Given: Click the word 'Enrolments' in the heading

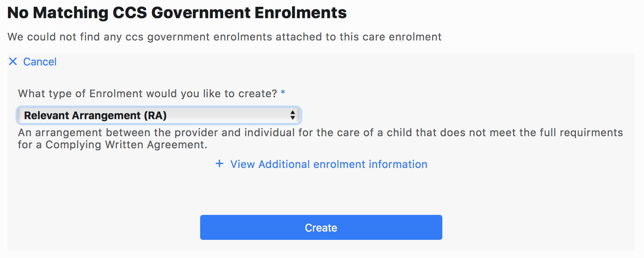Looking at the screenshot, I should 300,13.
